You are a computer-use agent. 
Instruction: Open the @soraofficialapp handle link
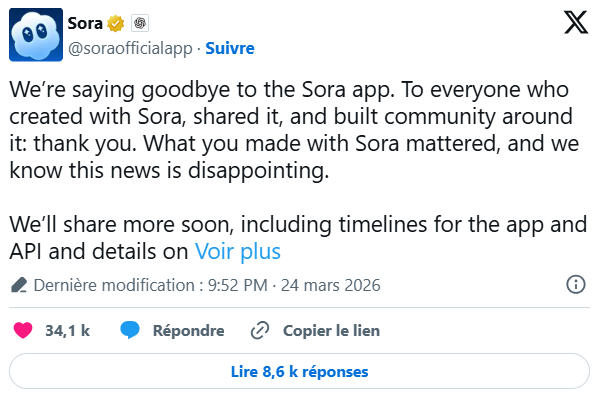tap(130, 47)
